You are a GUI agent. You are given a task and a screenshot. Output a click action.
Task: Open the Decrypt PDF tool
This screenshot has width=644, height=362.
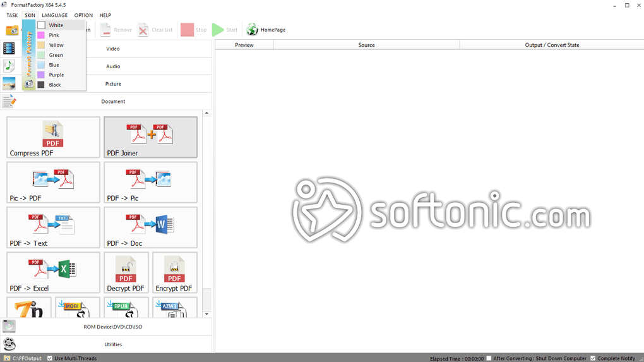126,273
